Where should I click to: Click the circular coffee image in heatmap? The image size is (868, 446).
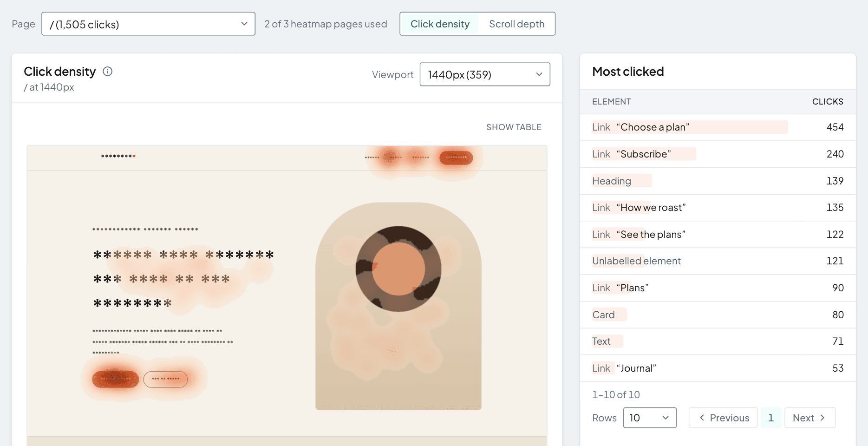tap(398, 269)
